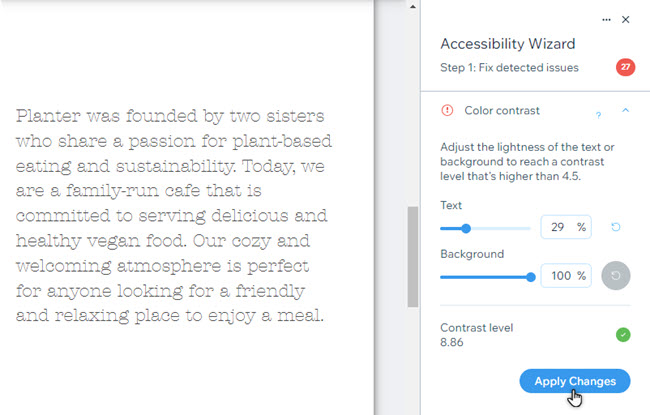The width and height of the screenshot is (650, 415).
Task: Click the vertical scrollbar thumb
Action: (x=413, y=257)
